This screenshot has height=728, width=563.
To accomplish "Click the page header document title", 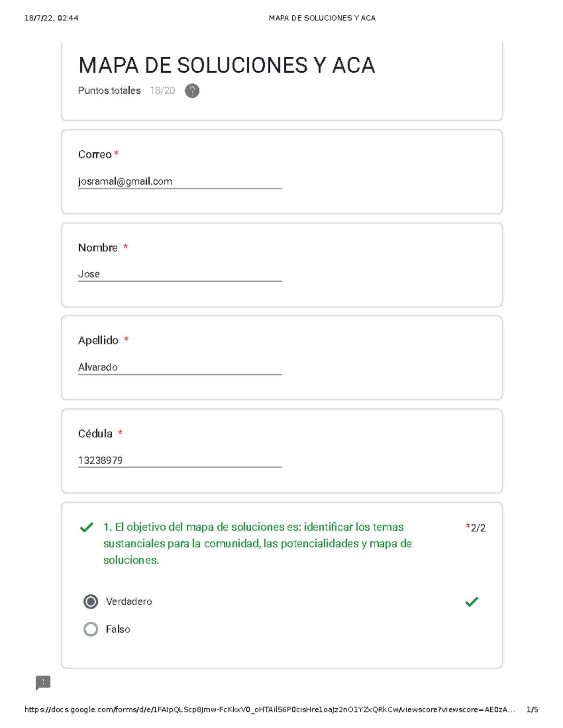I will [x=322, y=18].
